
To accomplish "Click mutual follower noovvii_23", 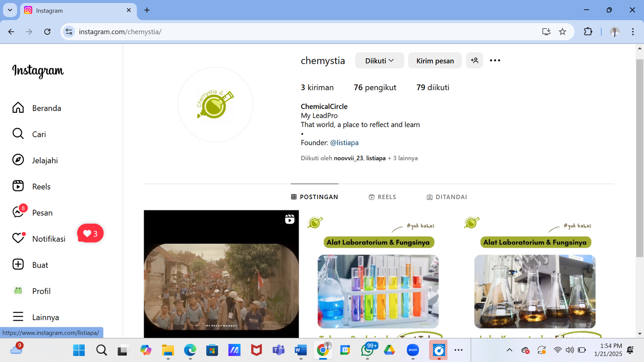I will [x=348, y=158].
